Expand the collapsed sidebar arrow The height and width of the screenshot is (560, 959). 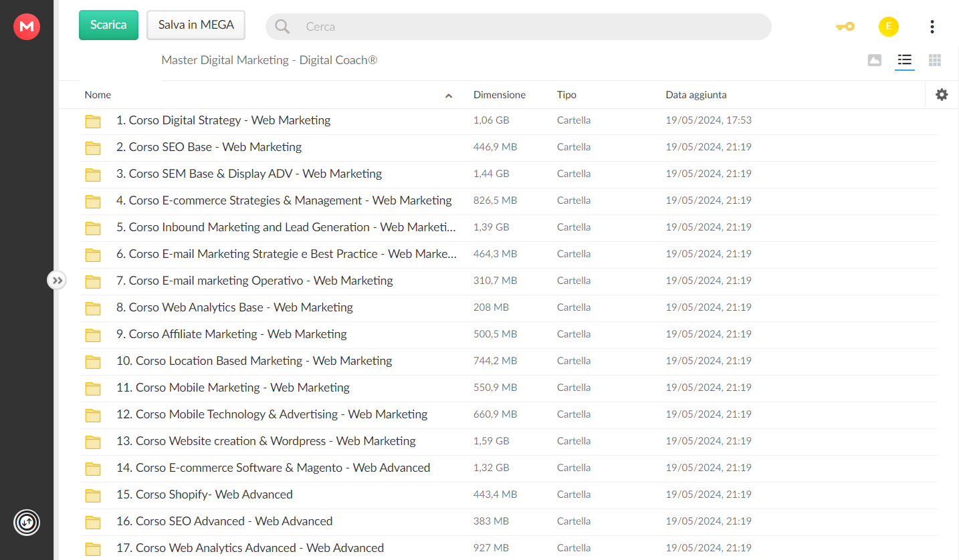coord(58,280)
